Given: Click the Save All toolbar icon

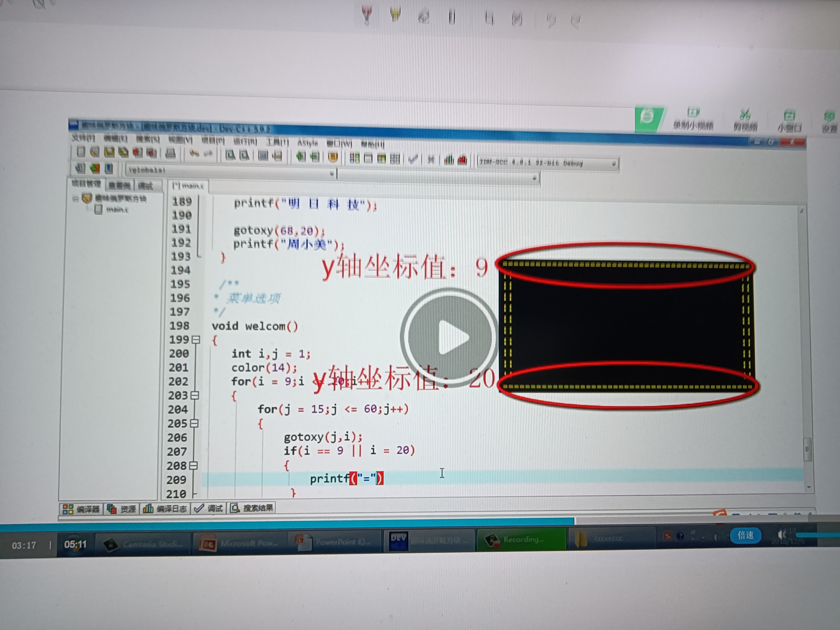Looking at the screenshot, I should pos(123,152).
